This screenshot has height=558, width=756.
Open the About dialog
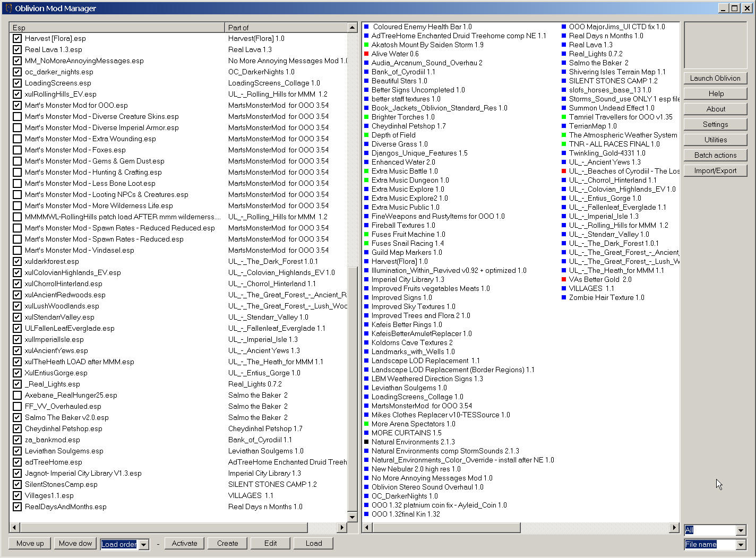click(715, 109)
